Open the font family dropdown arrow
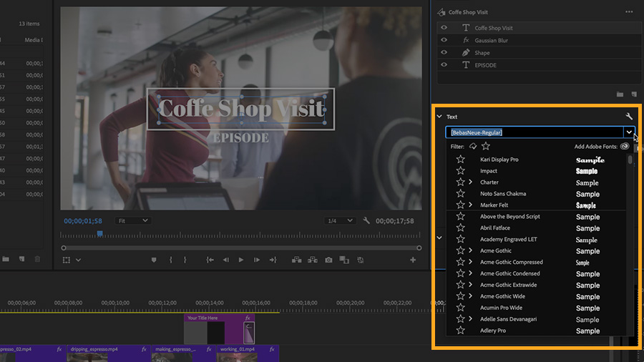 [x=629, y=132]
